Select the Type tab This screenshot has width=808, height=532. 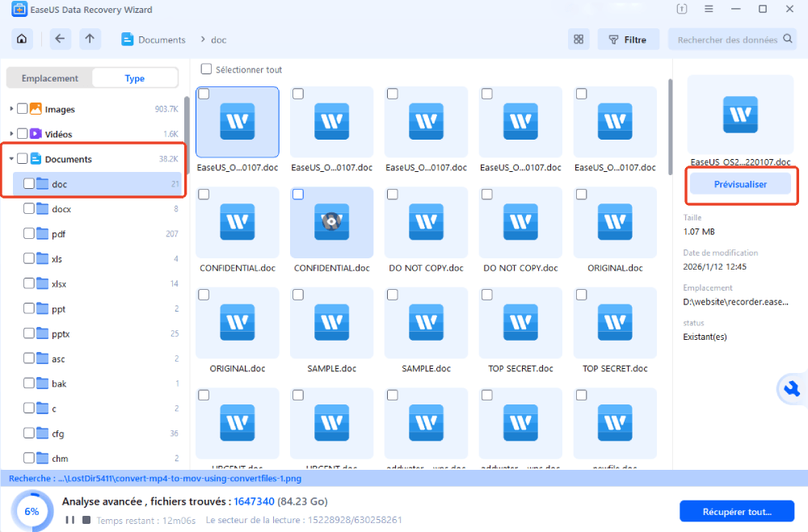point(134,78)
